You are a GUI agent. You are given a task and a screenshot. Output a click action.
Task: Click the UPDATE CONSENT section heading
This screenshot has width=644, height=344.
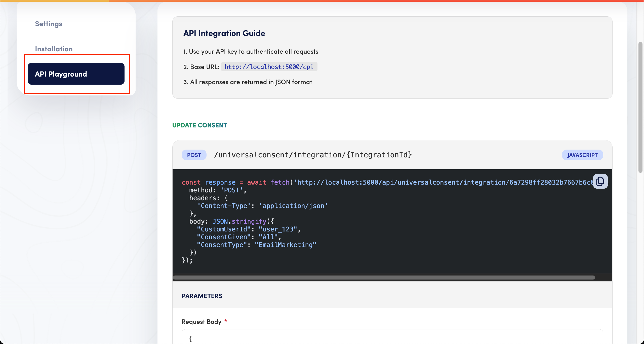pos(199,125)
